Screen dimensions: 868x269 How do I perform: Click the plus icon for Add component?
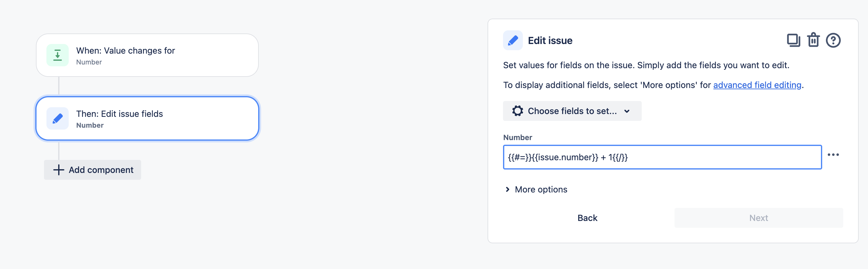(59, 170)
